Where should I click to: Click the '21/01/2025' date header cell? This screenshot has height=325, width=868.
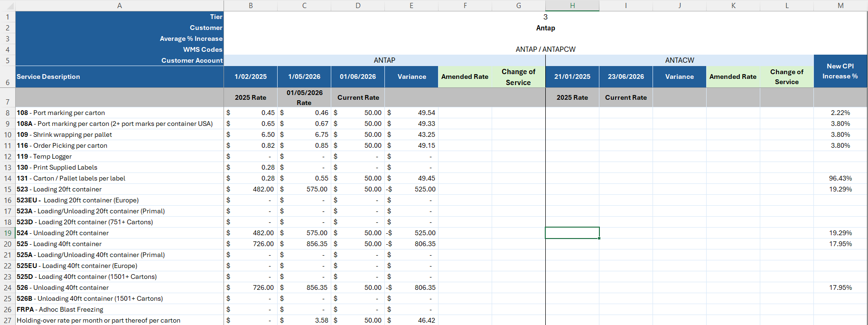[572, 76]
